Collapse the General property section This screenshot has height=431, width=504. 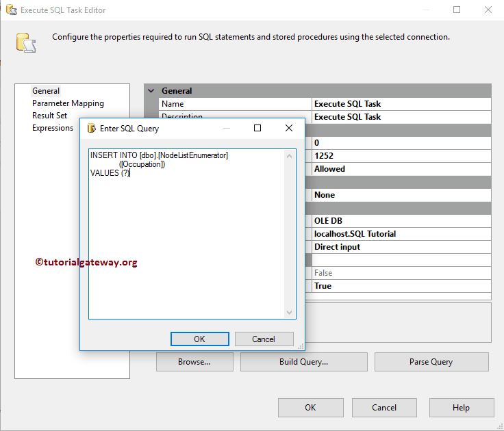pyautogui.click(x=151, y=91)
